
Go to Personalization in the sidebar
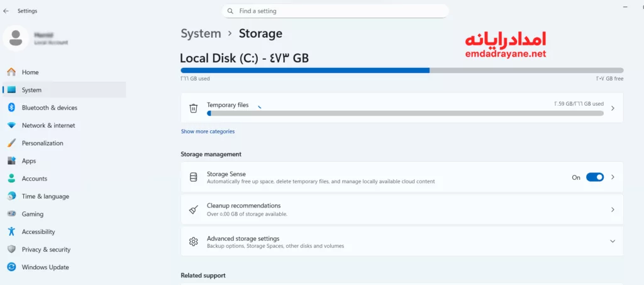pos(42,143)
